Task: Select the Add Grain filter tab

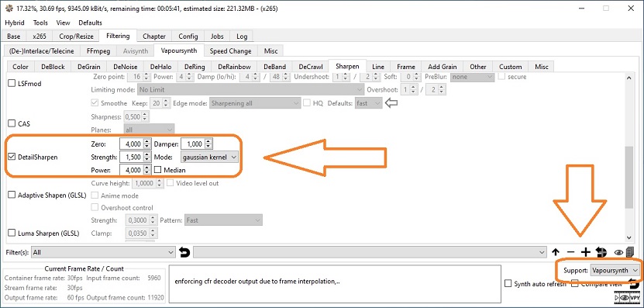Action: point(443,67)
